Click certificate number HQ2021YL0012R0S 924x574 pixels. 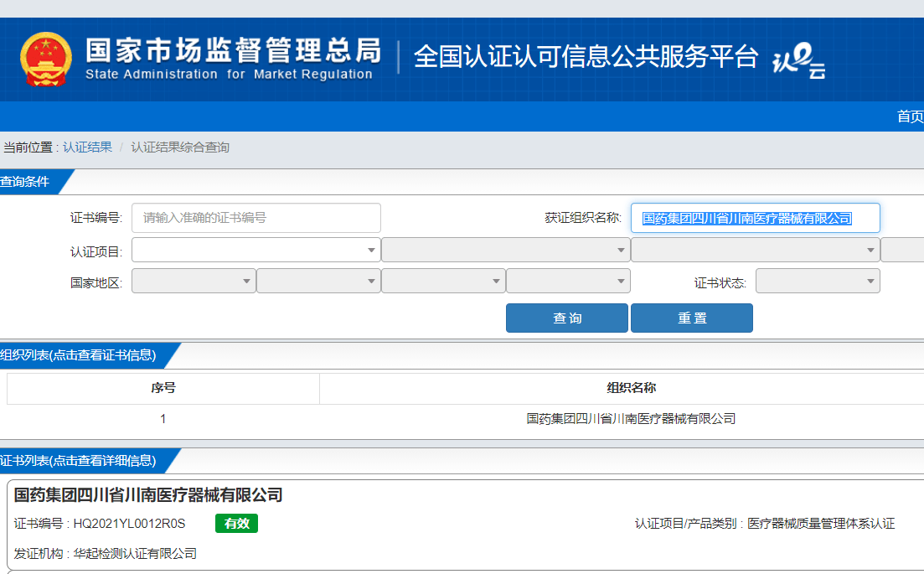129,524
